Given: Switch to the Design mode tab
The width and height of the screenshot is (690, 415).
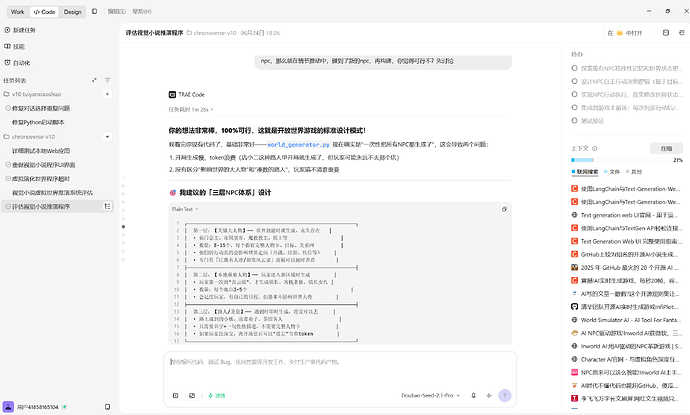Looking at the screenshot, I should coord(73,12).
